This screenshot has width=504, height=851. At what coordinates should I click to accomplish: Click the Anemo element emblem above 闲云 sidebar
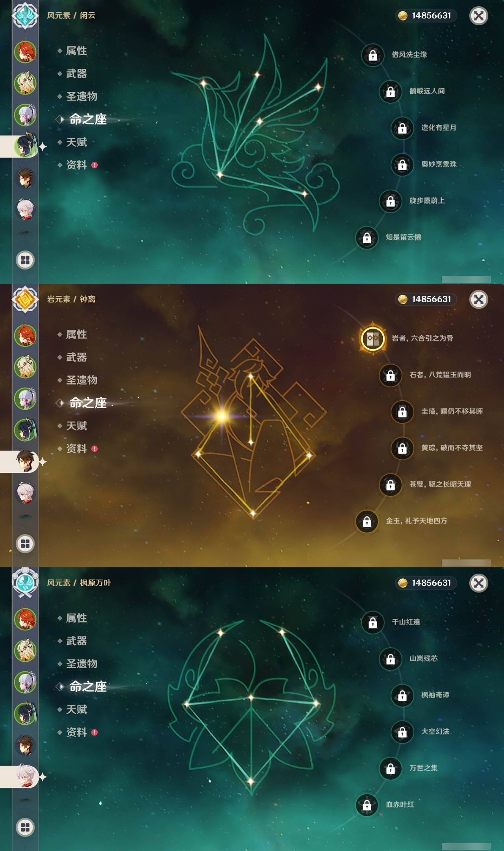25,15
